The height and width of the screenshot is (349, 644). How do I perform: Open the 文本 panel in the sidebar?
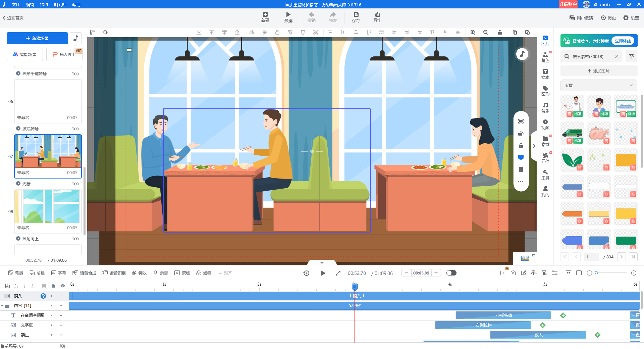tap(545, 74)
